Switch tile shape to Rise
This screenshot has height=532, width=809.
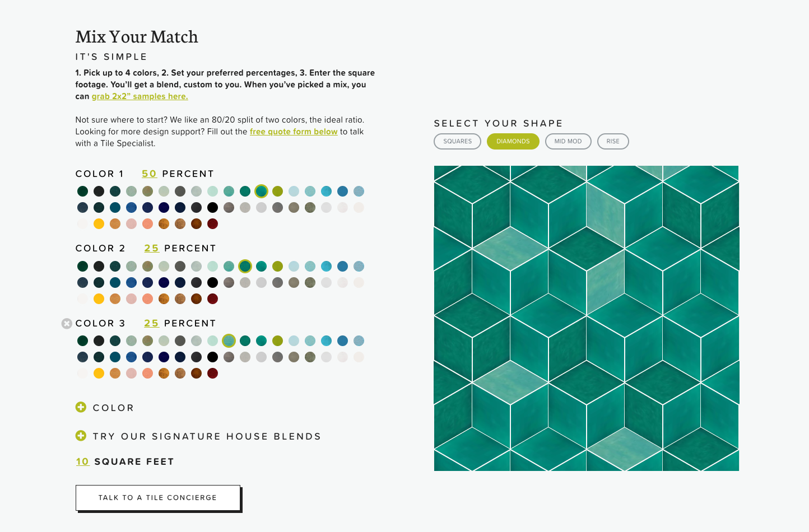click(x=613, y=141)
